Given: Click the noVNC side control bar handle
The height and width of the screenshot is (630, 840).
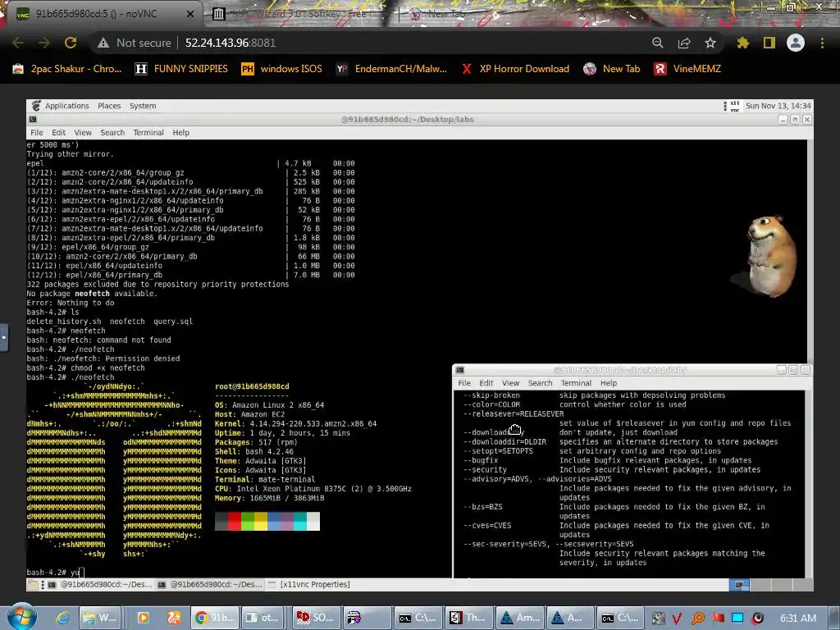Looking at the screenshot, I should tap(4, 337).
